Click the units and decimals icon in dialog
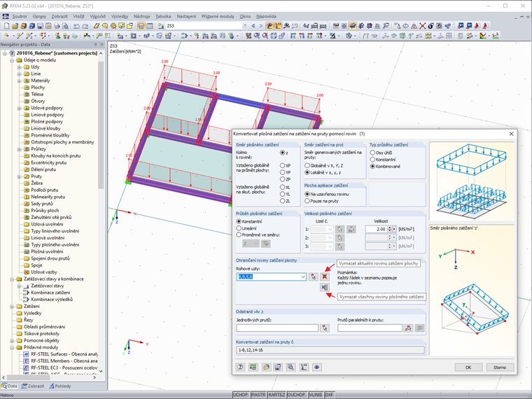Viewport: 532px width, 399px height. 253,367
